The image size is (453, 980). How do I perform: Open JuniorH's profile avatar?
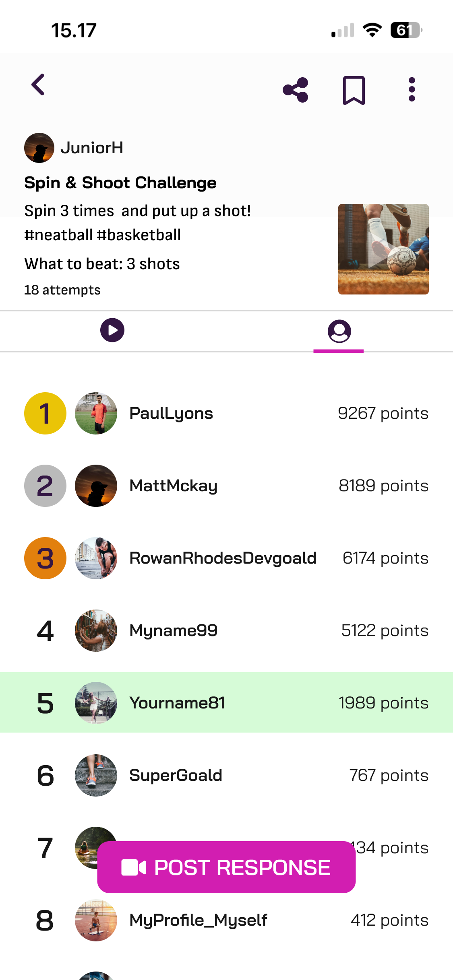click(x=39, y=148)
